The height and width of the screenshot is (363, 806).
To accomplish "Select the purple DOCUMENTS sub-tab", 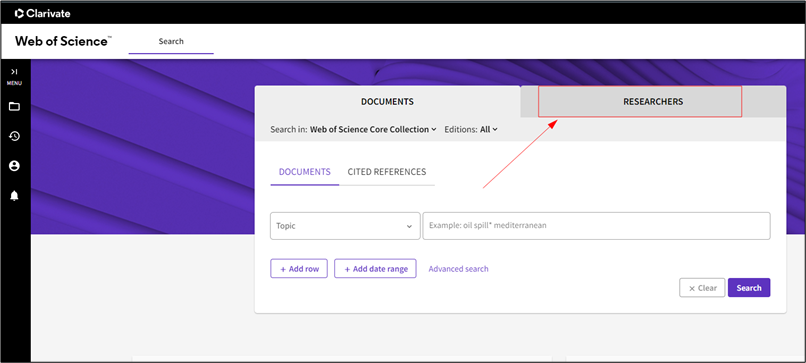I will [x=305, y=172].
